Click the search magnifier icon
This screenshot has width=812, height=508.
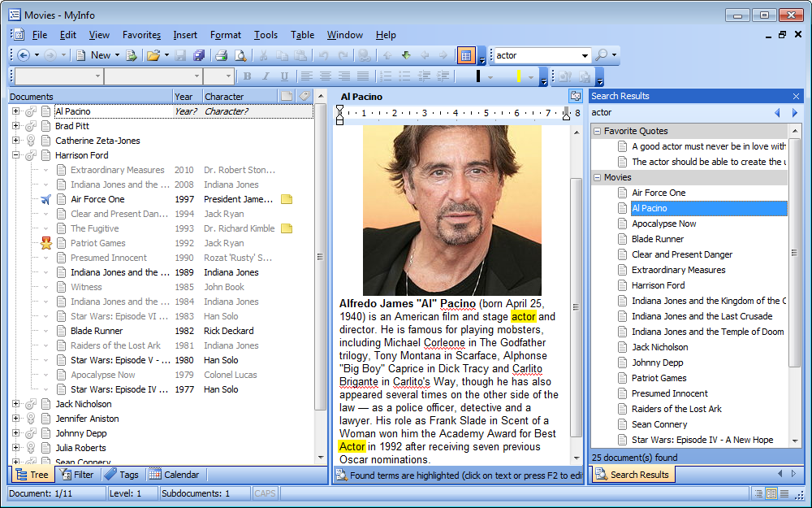[601, 55]
